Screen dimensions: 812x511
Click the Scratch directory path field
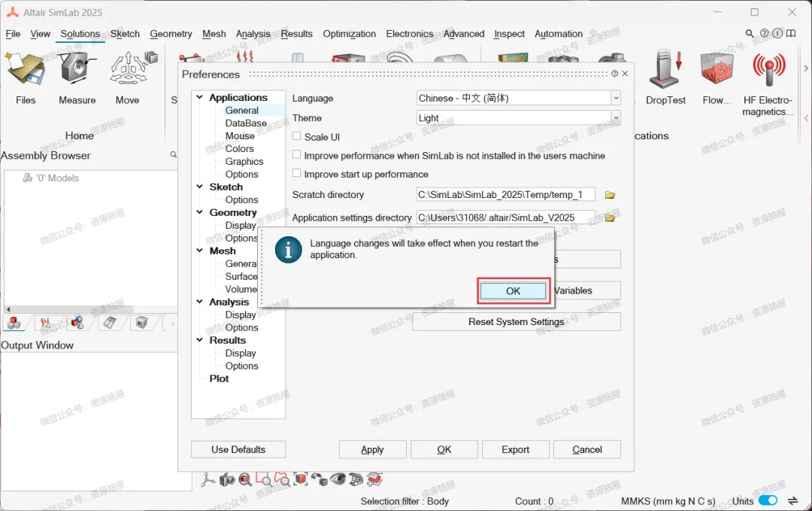click(x=506, y=195)
